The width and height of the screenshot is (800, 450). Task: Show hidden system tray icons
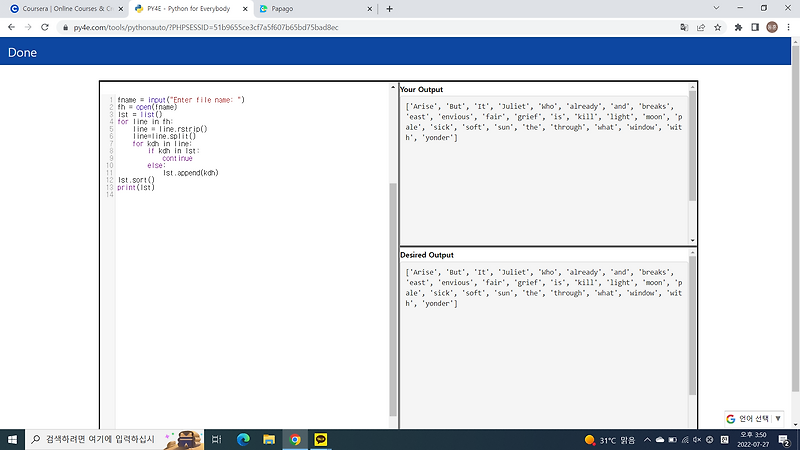click(647, 440)
